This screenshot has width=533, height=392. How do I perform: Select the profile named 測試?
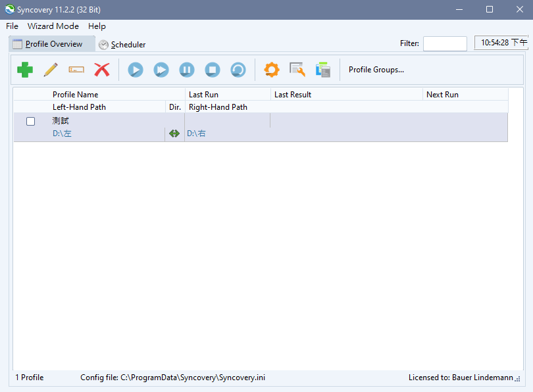coord(61,120)
